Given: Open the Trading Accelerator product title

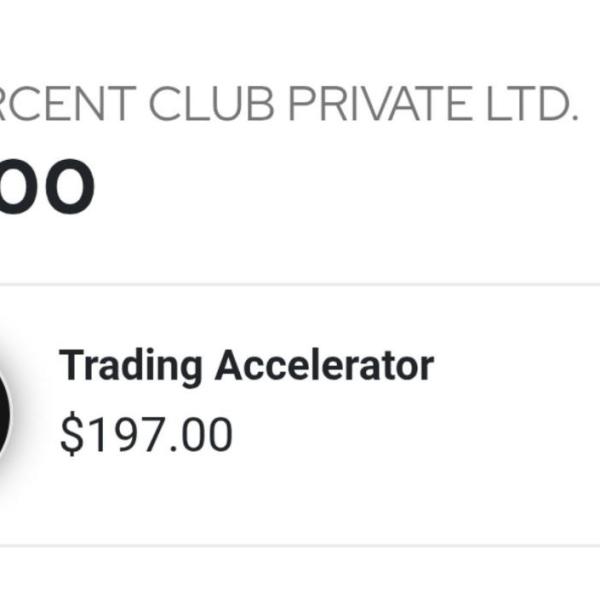Looking at the screenshot, I should coord(246,367).
